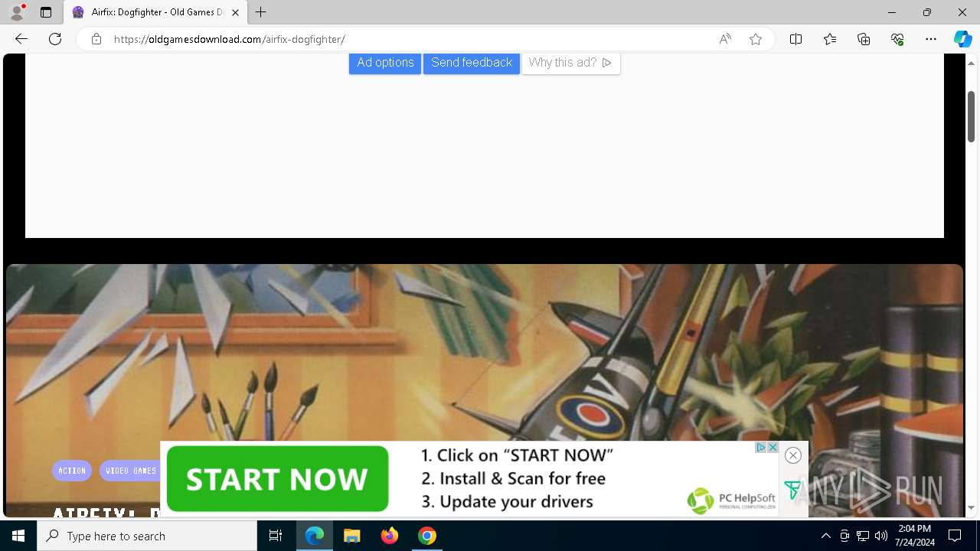Open Browser essentials heart icon
This screenshot has width=980, height=551.
pyautogui.click(x=897, y=39)
